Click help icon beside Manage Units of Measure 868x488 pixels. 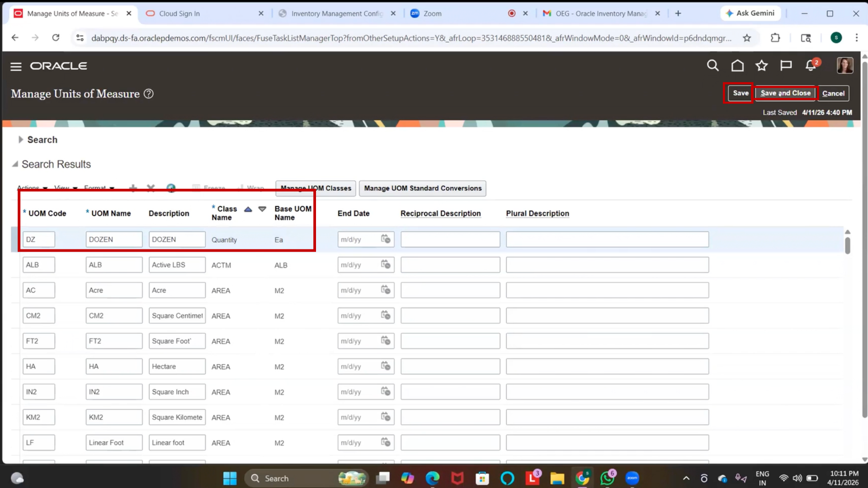tap(148, 94)
